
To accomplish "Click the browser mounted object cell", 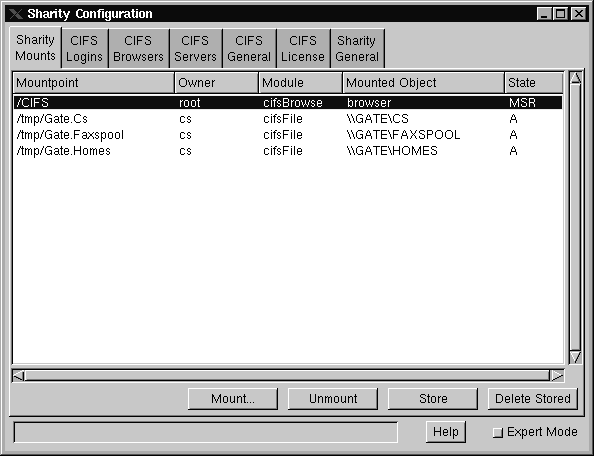I will [x=369, y=103].
